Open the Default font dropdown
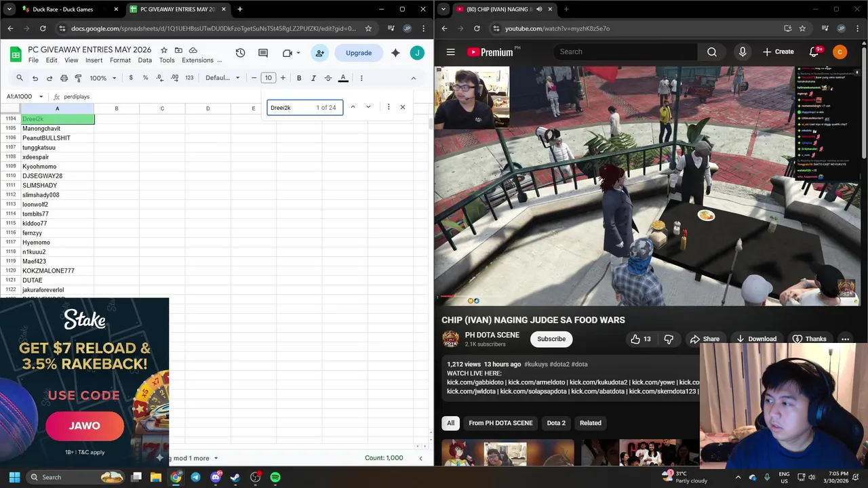 222,78
